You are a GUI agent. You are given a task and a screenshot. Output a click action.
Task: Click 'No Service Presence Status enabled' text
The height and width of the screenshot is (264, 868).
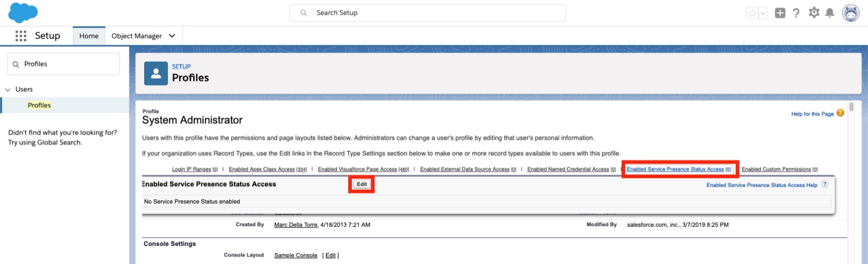192,201
